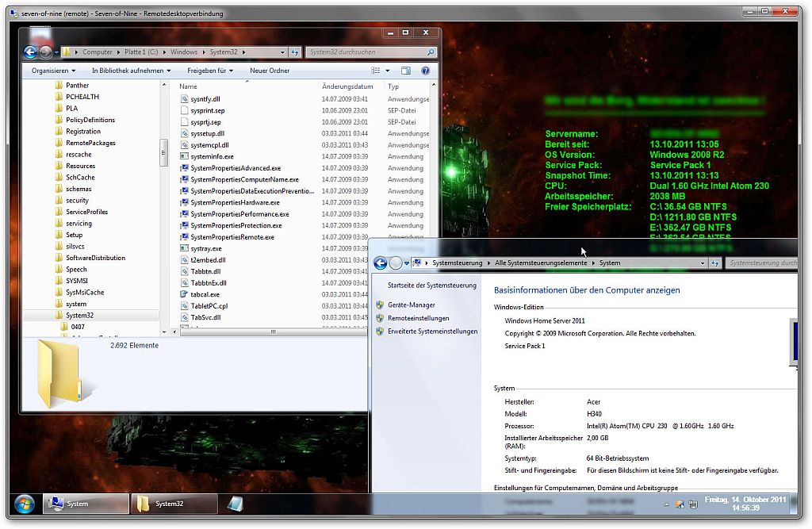
Task: Open Explorer help with the question mark
Action: tap(425, 71)
